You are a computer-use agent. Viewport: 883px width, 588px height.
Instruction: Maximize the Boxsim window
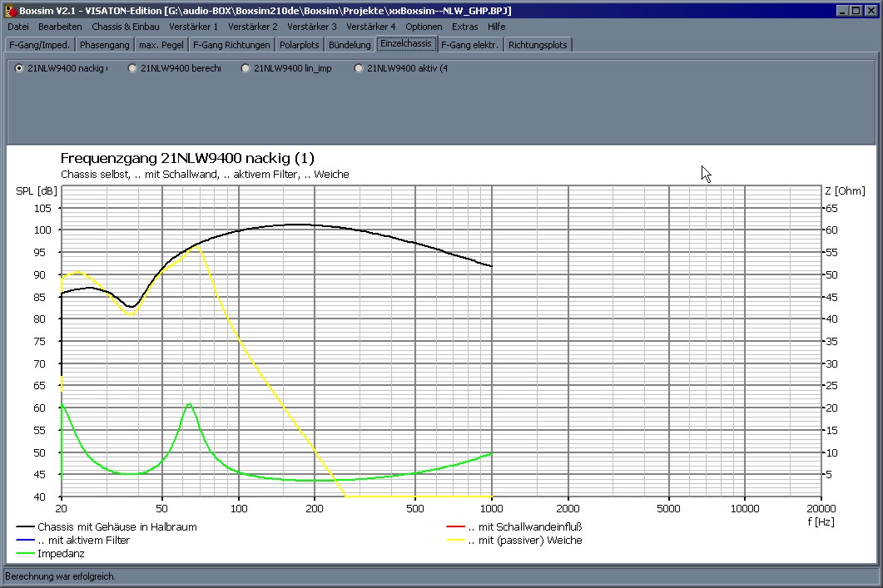[x=856, y=11]
